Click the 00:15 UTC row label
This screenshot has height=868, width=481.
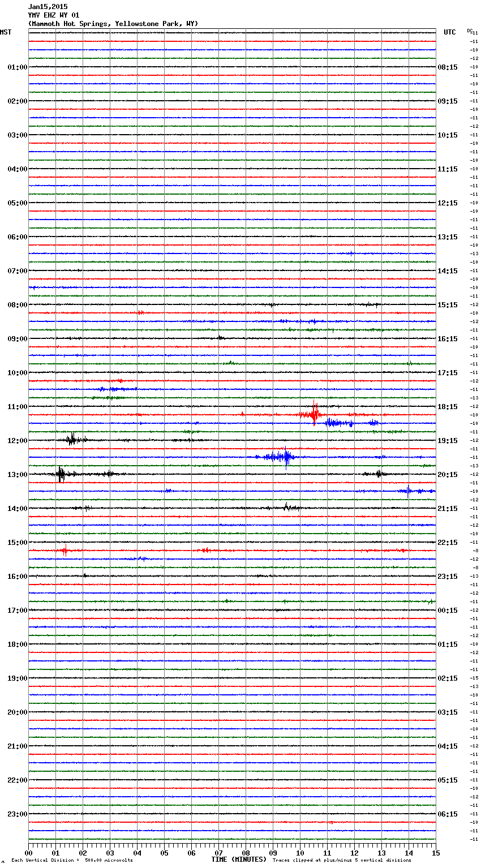448,611
